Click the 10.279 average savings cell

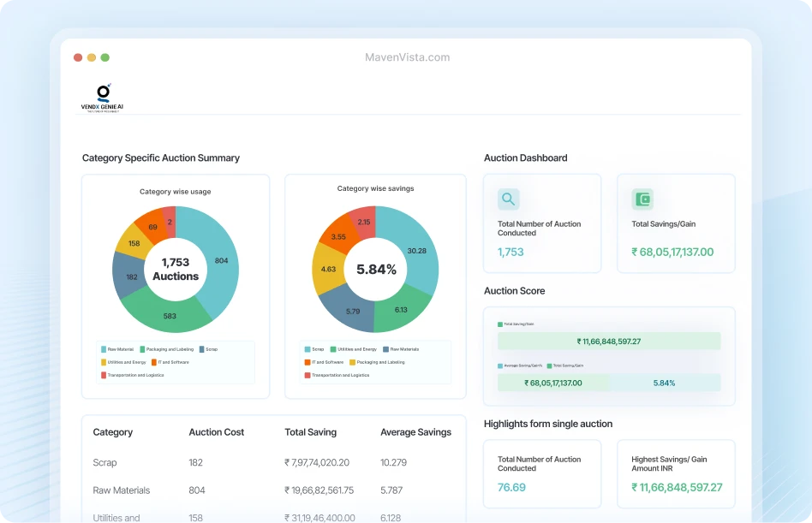point(393,462)
